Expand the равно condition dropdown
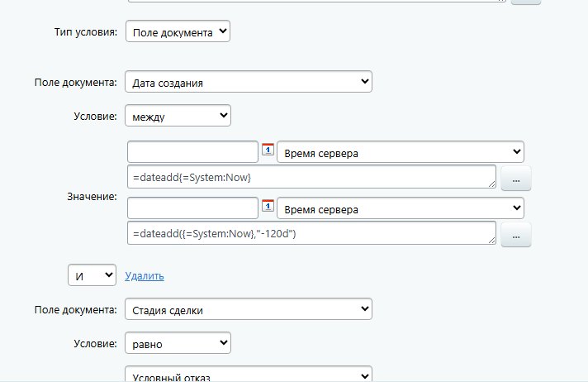This screenshot has height=382, width=588. click(178, 343)
